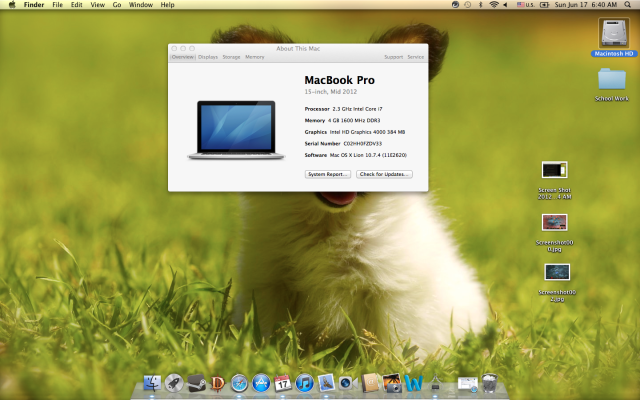The height and width of the screenshot is (400, 640).
Task: Switch to the Memory tab
Action: tap(255, 57)
